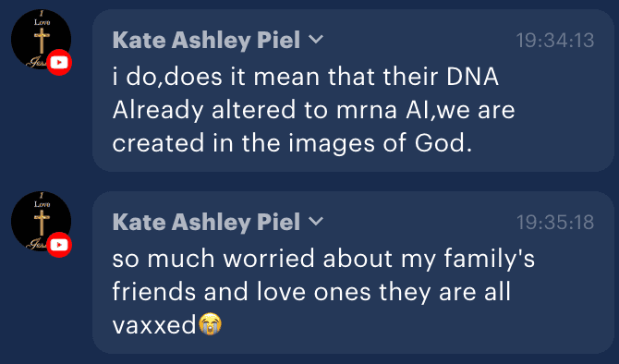Select the line 'so much worried about my family's'

(323, 259)
